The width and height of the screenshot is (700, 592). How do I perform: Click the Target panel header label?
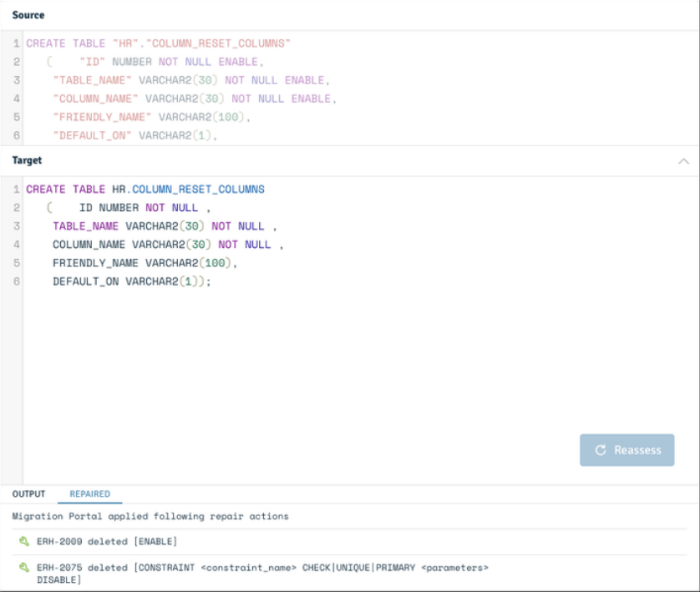pos(27,160)
